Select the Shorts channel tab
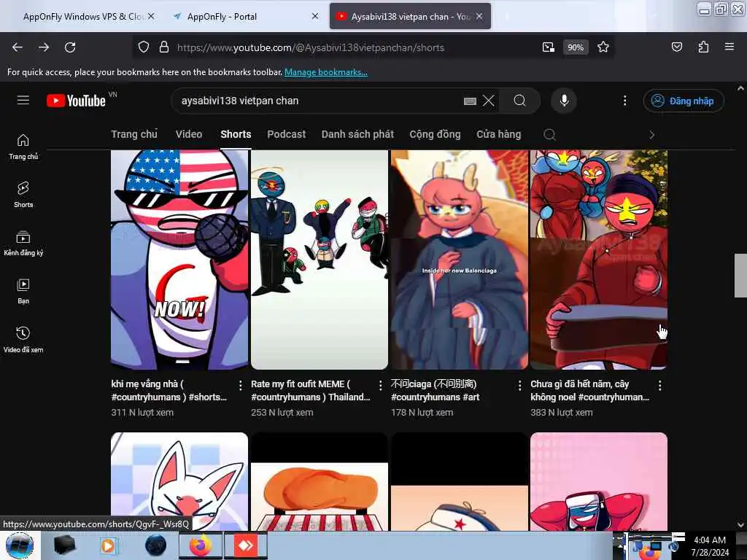Image resolution: width=747 pixels, height=560 pixels. point(236,134)
